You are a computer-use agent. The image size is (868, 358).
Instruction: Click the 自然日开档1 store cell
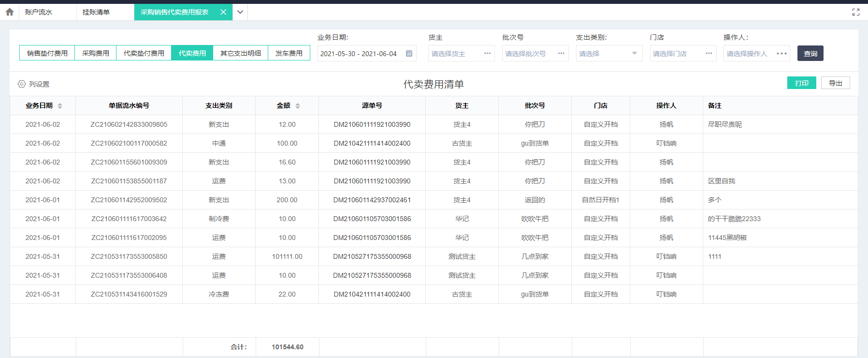(601, 200)
